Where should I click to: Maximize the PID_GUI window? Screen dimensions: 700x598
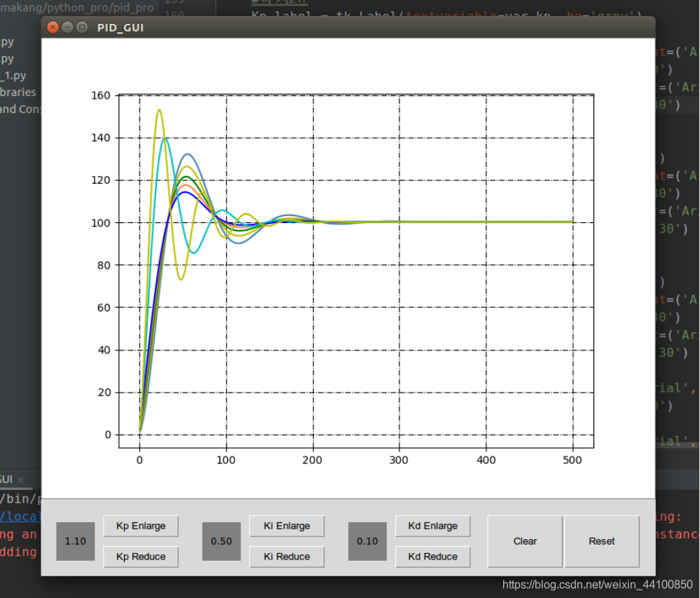click(82, 27)
